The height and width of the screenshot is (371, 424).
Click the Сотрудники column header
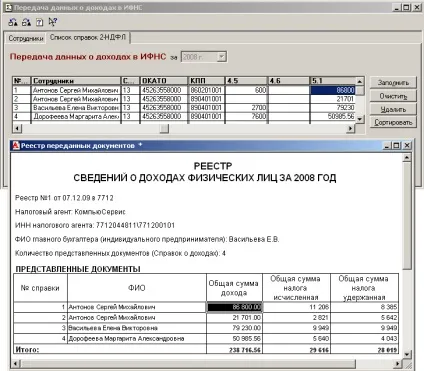76,81
